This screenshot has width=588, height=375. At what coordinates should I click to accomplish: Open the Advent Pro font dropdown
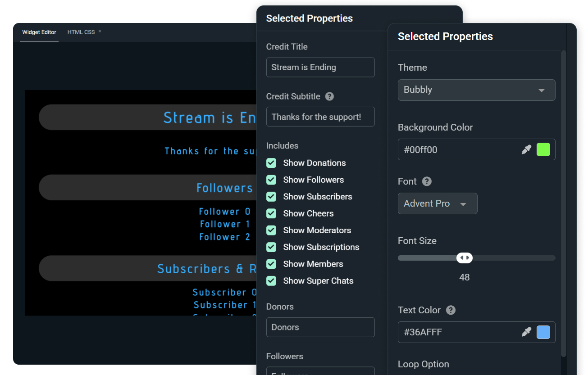point(438,203)
